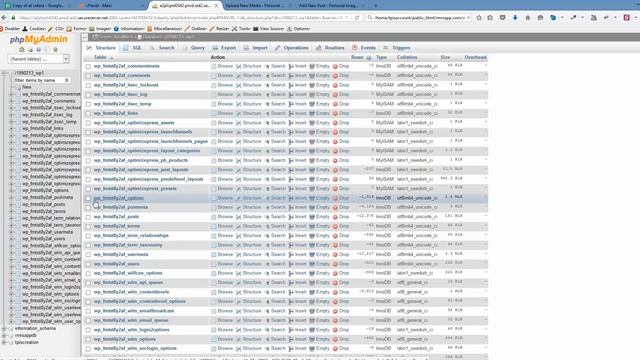640x360 pixels.
Task: Open Pocket icon in browser toolbar
Action: click(x=502, y=18)
